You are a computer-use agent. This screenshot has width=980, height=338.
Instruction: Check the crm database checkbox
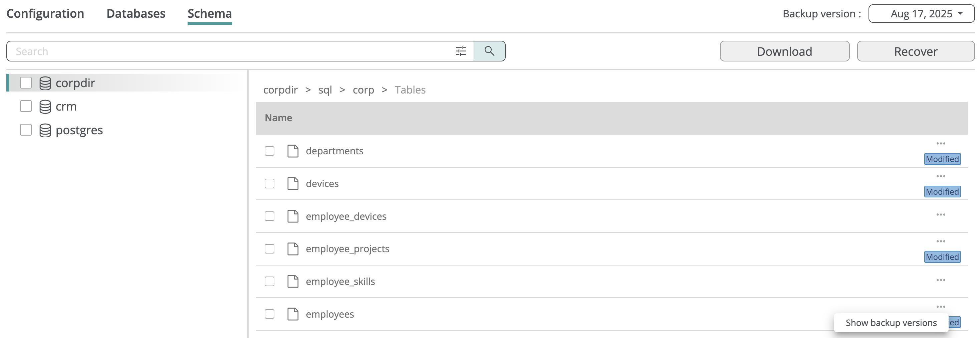click(x=26, y=106)
